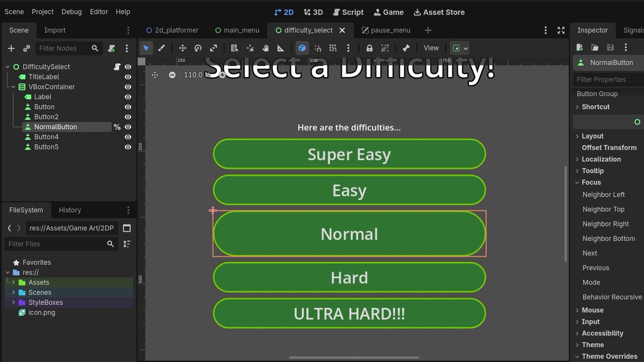
Task: Zoom out with the minus button
Action: [172, 75]
